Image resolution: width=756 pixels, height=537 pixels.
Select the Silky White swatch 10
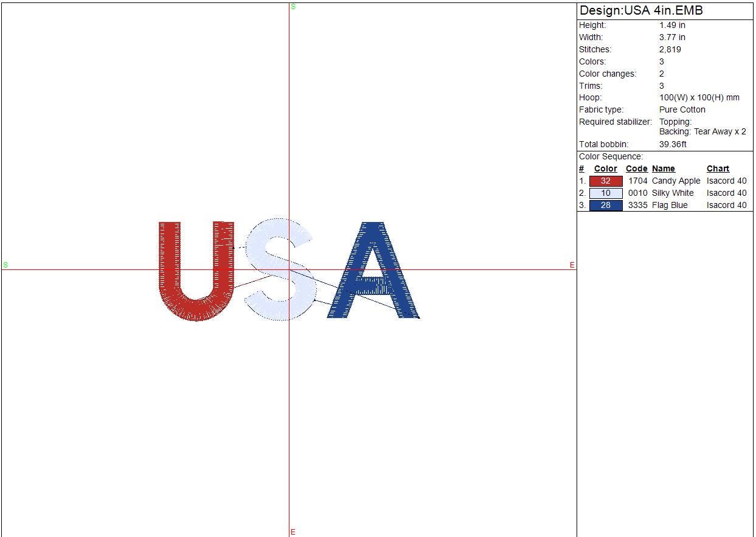pos(605,193)
